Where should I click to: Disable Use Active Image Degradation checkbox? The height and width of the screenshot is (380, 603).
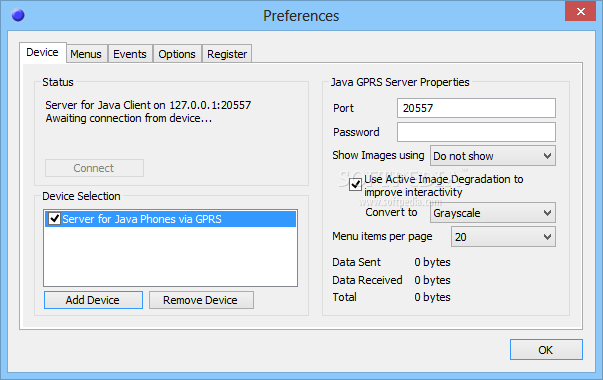[x=355, y=185]
